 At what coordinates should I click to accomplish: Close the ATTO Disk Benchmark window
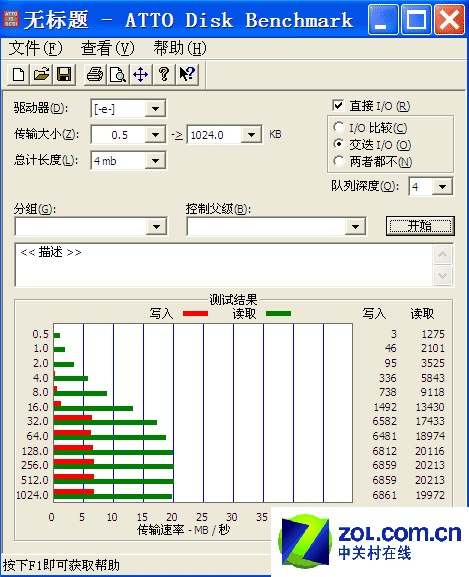click(x=449, y=19)
